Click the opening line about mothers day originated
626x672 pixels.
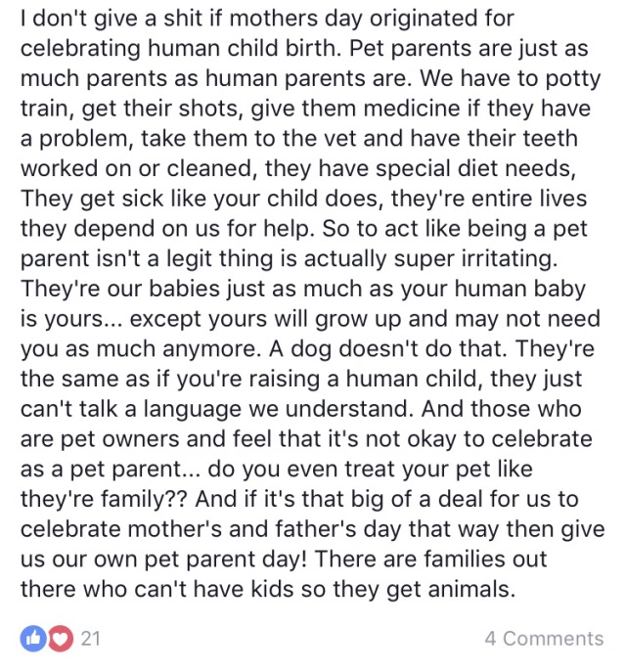coord(267,19)
